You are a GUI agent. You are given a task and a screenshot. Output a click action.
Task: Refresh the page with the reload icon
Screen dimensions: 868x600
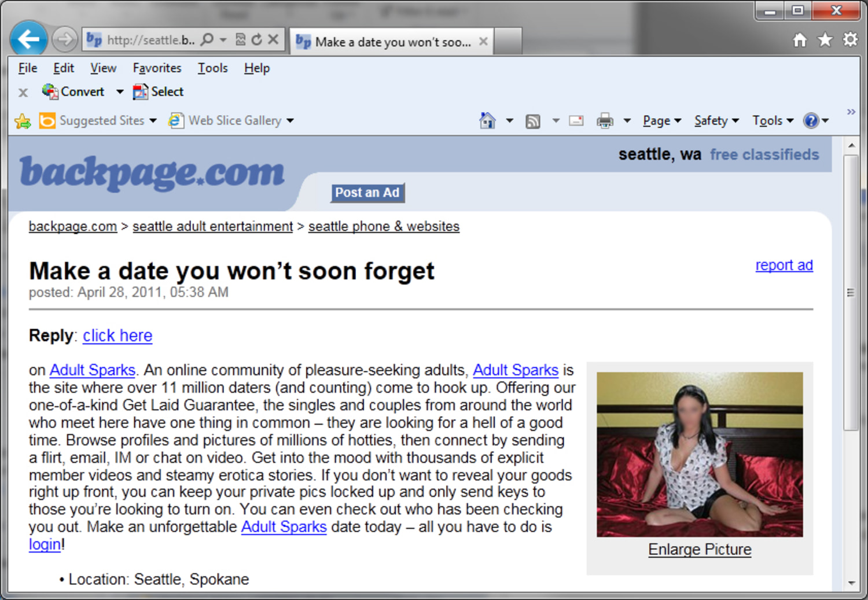[x=257, y=39]
